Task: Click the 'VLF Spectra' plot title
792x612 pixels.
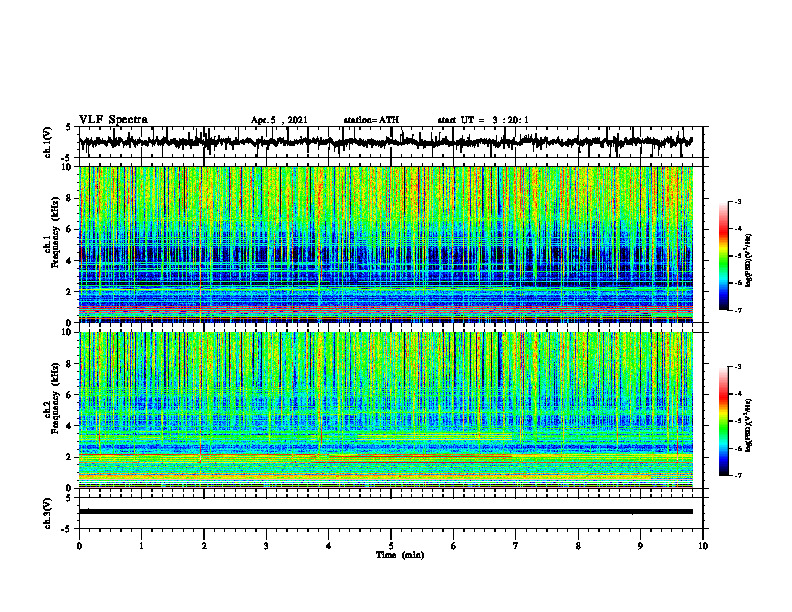Action: point(113,120)
